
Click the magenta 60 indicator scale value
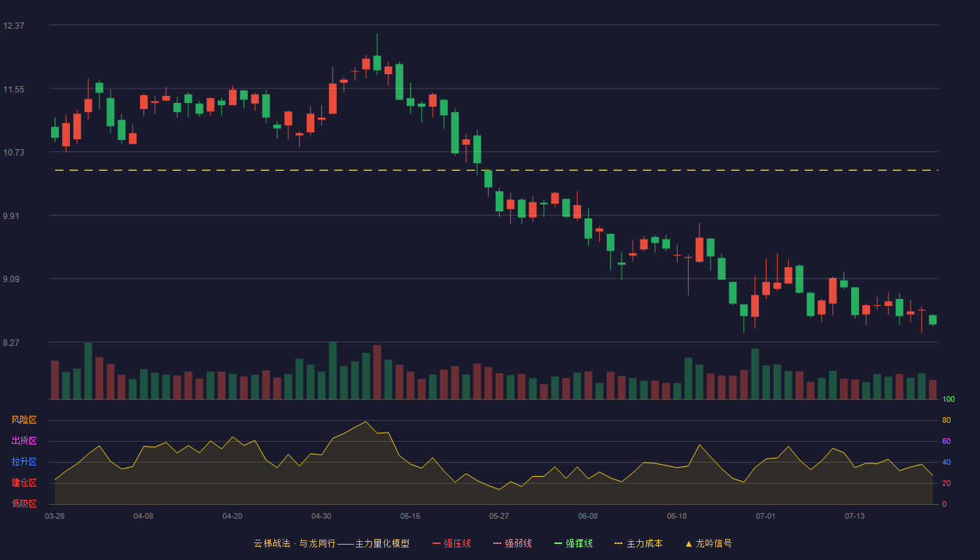pyautogui.click(x=946, y=442)
